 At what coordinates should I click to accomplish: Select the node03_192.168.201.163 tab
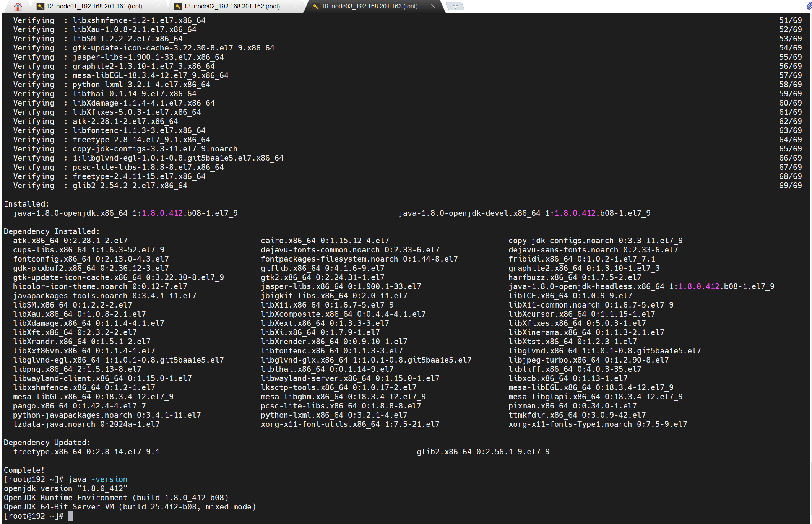pyautogui.click(x=369, y=6)
